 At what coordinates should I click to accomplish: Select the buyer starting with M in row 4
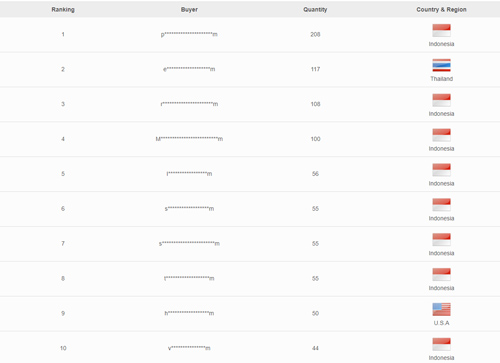(x=189, y=139)
